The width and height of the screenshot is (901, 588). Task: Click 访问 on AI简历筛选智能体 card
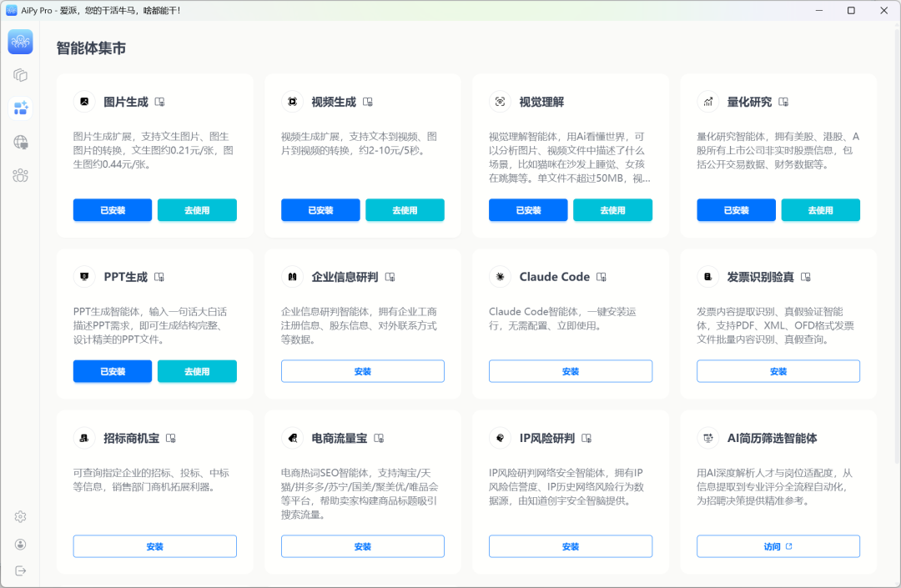click(778, 546)
